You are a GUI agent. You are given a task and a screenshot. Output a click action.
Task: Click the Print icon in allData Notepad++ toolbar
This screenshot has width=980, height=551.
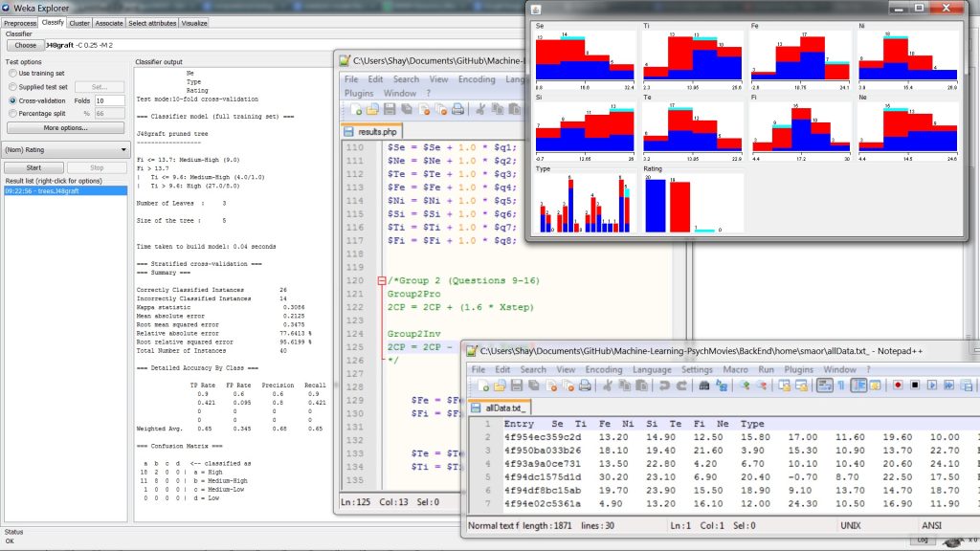click(584, 386)
